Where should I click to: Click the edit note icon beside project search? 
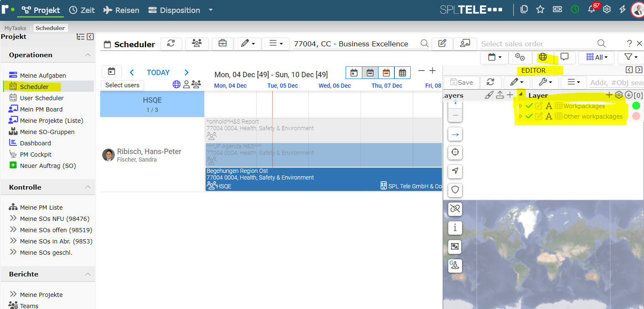click(x=442, y=43)
